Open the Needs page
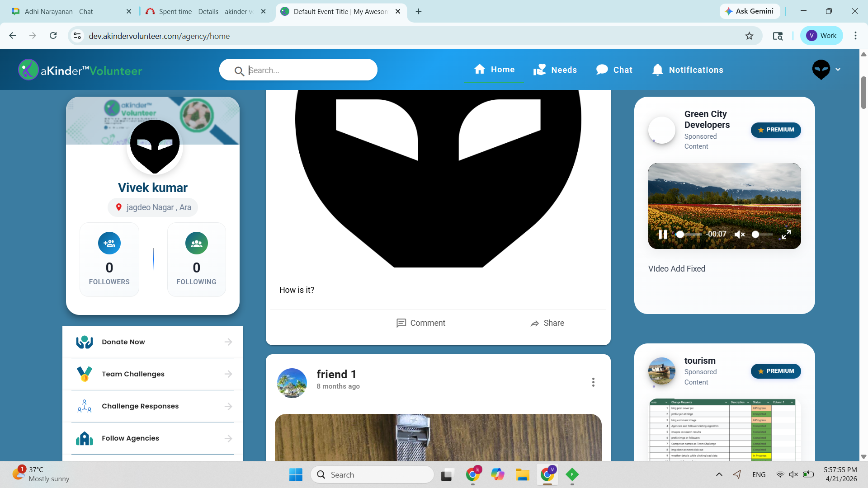Image resolution: width=868 pixels, height=488 pixels. click(x=555, y=70)
